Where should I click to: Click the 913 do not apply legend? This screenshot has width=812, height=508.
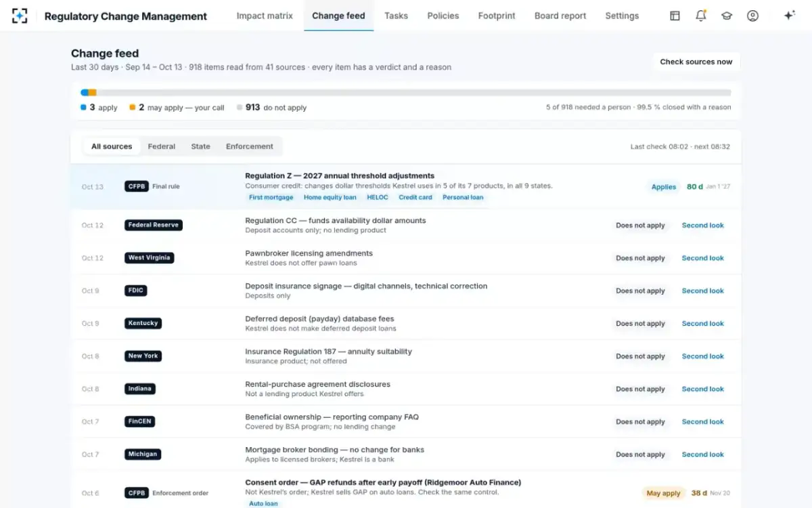pos(271,107)
